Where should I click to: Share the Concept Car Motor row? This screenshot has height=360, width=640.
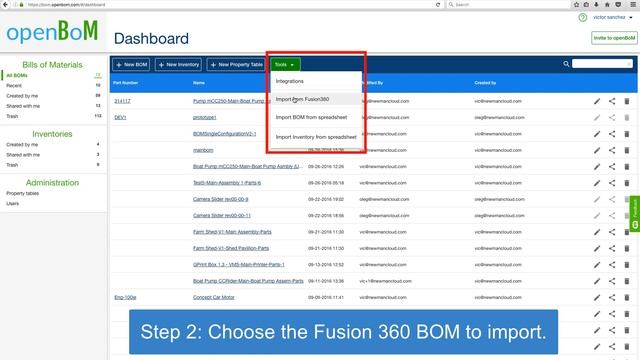[x=612, y=298]
